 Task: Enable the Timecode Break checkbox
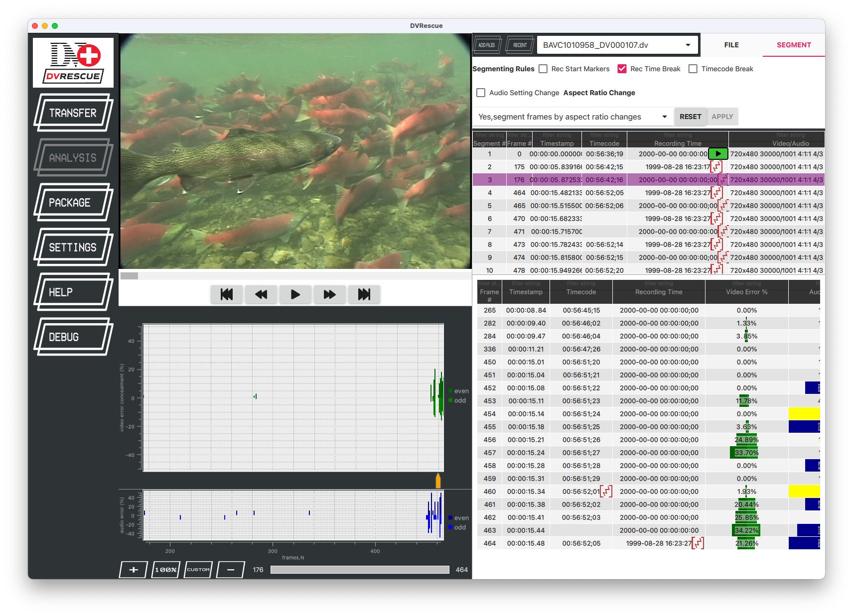(693, 69)
